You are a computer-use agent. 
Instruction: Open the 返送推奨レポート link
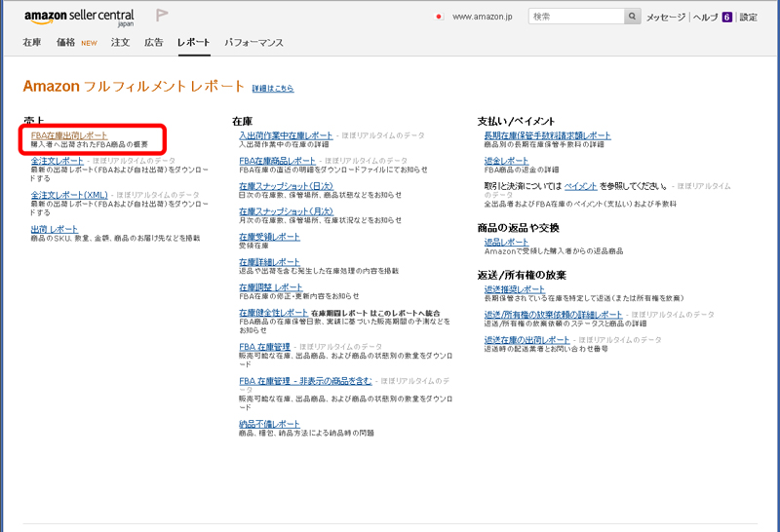[x=515, y=289]
